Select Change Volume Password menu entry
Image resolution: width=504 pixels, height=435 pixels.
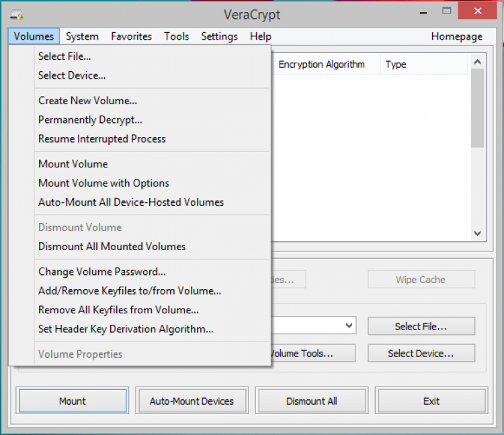click(x=102, y=272)
